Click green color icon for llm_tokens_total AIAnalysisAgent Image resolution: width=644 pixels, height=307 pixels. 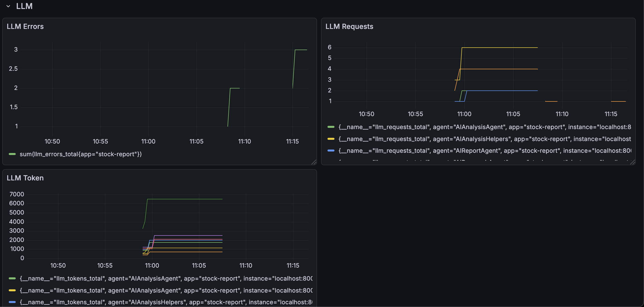(x=12, y=279)
